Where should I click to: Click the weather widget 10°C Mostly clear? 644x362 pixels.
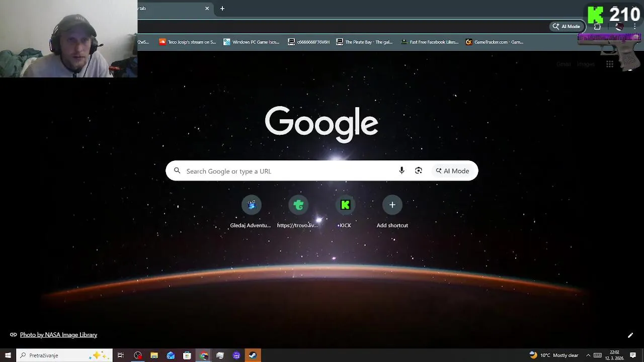coord(553,355)
